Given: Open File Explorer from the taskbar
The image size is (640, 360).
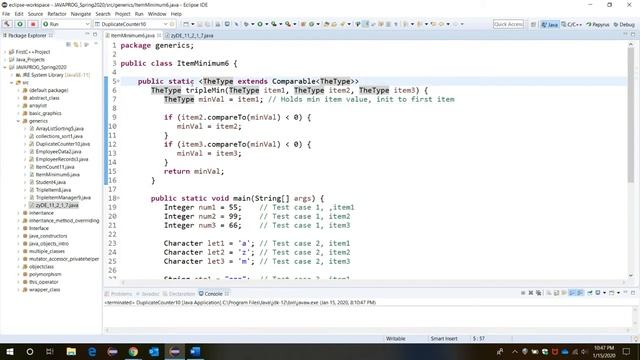Looking at the screenshot, I should point(71,351).
